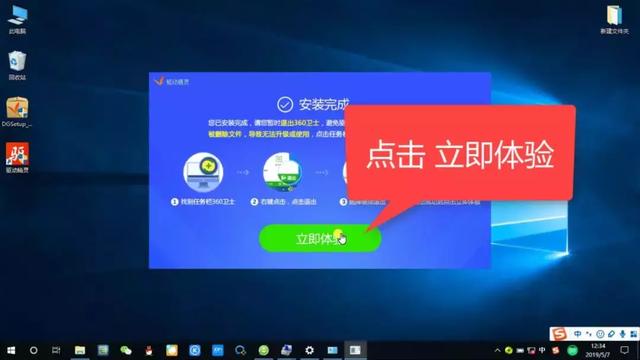The height and width of the screenshot is (360, 640).
Task: Click the microphone on Sogou toolbar
Action: [x=622, y=334]
